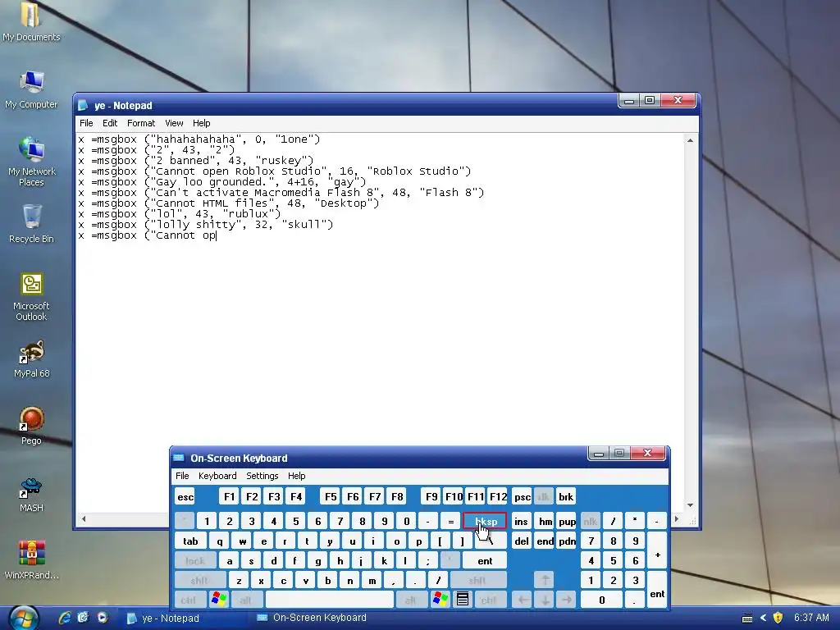Toggle the left shift key
The width and height of the screenshot is (840, 630).
[200, 580]
